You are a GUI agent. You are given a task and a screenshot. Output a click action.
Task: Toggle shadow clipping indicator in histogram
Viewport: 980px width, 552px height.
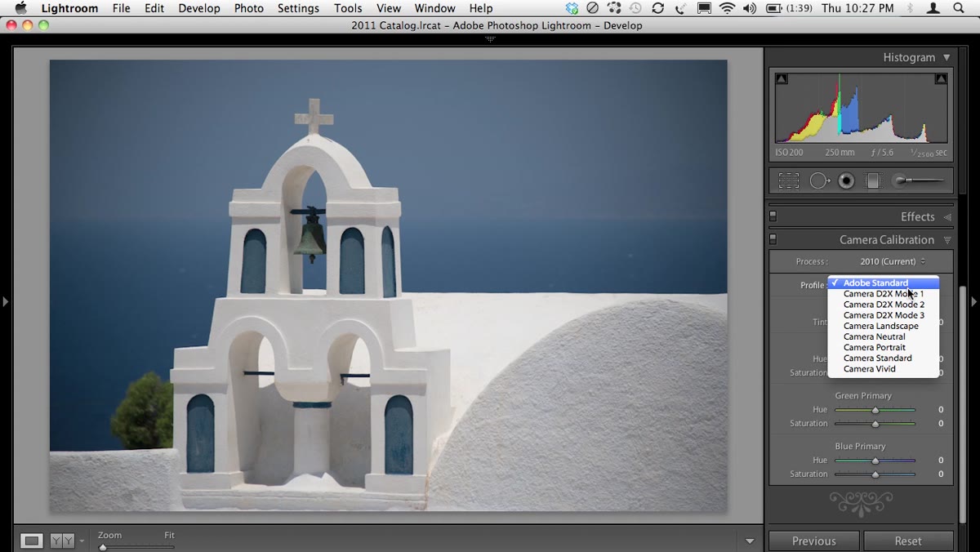click(782, 79)
